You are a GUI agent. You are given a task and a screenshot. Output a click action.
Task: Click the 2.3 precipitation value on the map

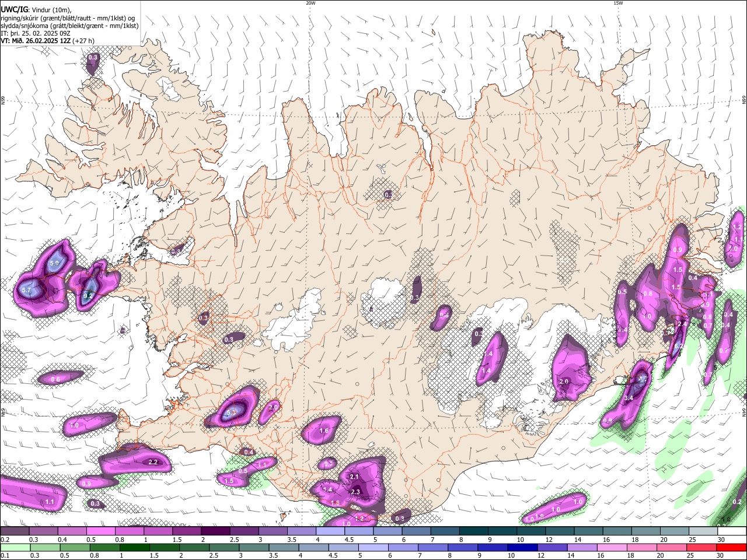click(x=355, y=492)
